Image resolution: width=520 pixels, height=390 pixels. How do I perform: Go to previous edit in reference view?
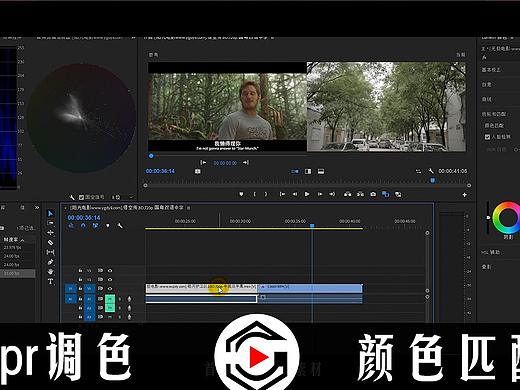pos(203,162)
